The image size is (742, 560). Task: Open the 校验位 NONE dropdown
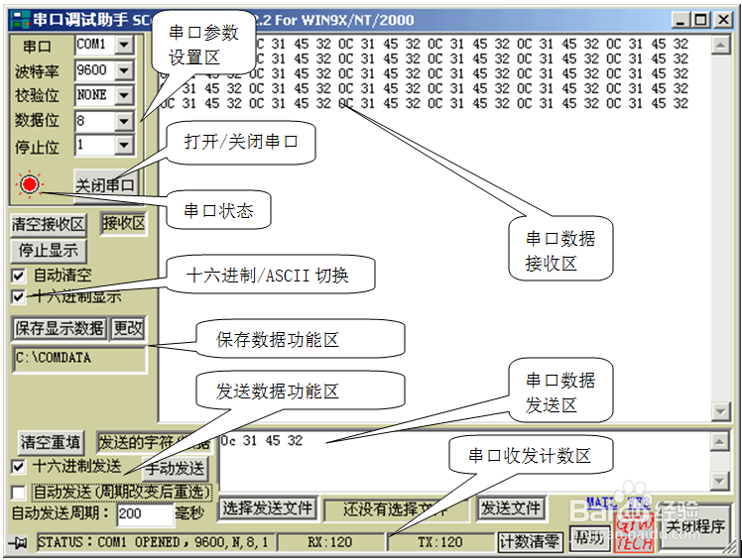[124, 95]
